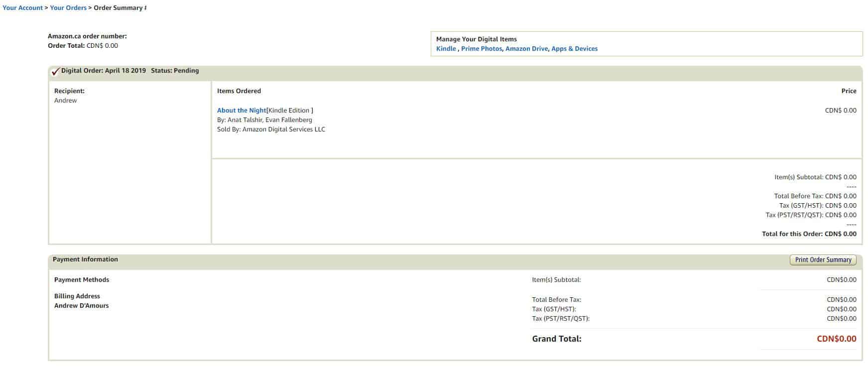868x369 pixels.
Task: Select the Status: Pending text
Action: point(175,71)
